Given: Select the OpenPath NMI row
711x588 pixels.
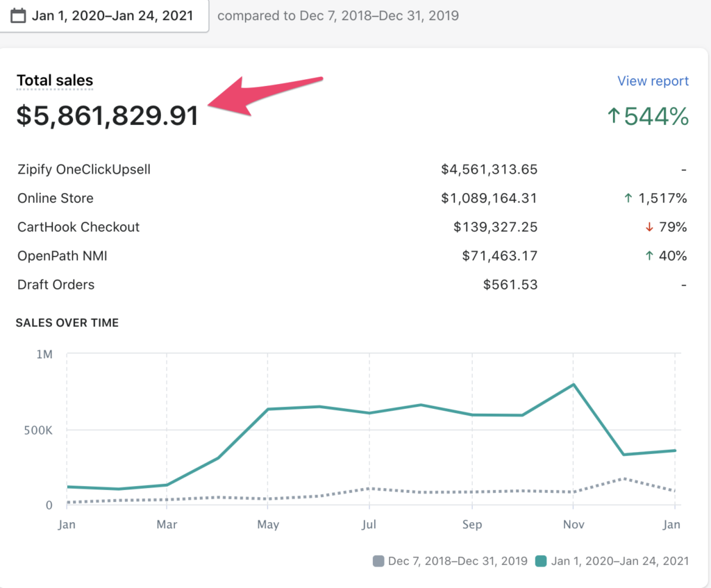Looking at the screenshot, I should pyautogui.click(x=62, y=256).
